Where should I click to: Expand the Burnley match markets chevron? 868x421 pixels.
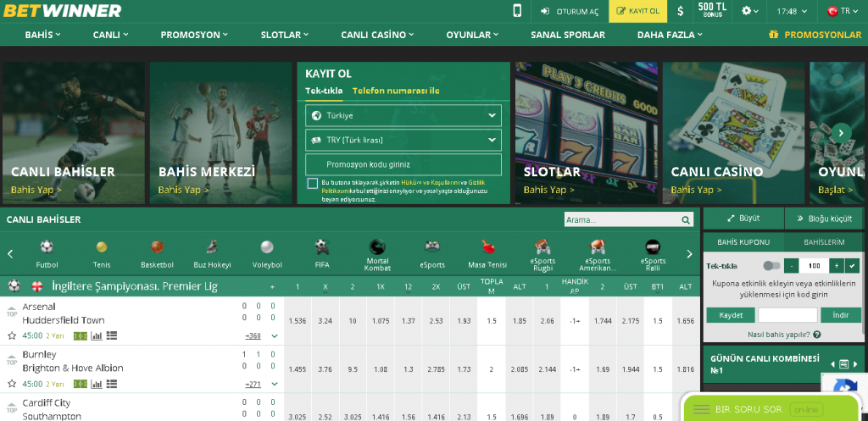274,384
